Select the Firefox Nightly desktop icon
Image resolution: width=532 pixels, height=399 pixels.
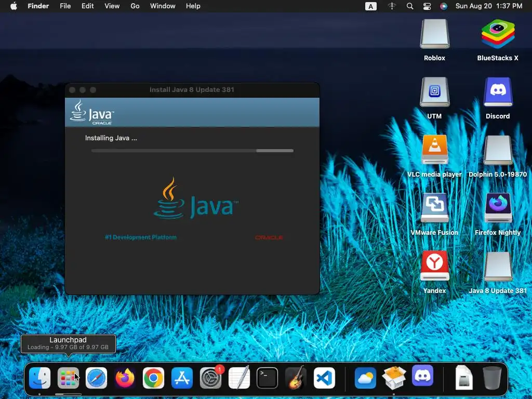pyautogui.click(x=498, y=209)
